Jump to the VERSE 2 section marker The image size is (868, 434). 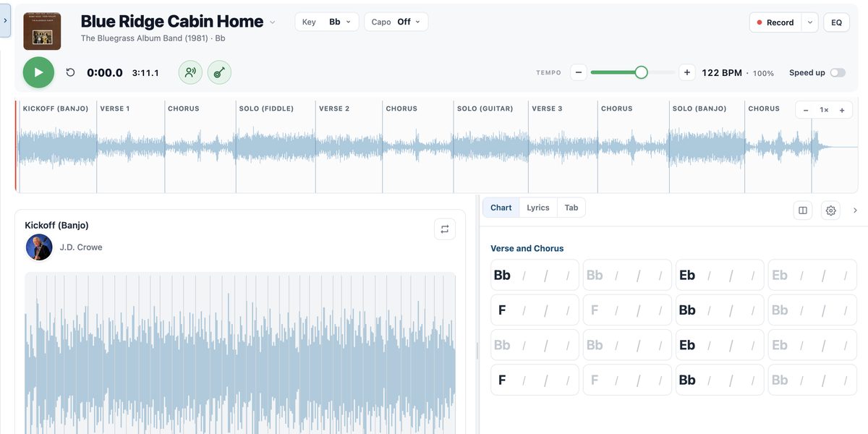334,109
